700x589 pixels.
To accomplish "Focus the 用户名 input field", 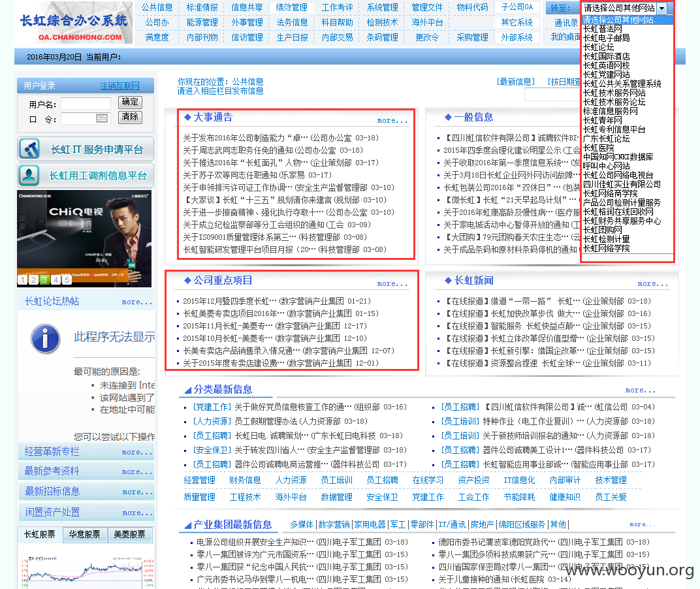I will click(x=86, y=104).
